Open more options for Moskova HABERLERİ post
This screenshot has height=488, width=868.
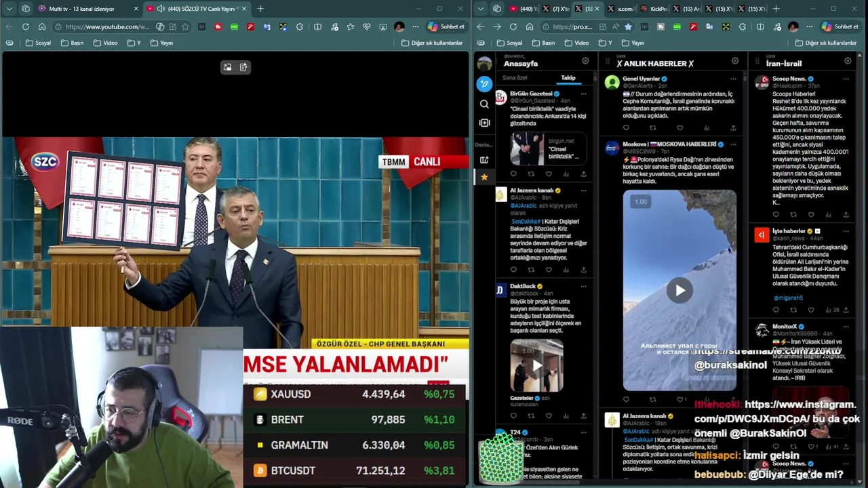733,144
